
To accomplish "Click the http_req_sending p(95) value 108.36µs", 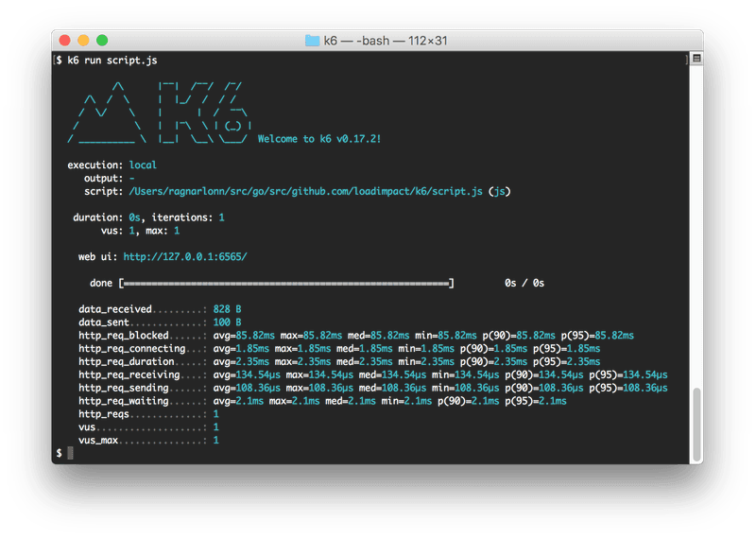I will click(645, 388).
